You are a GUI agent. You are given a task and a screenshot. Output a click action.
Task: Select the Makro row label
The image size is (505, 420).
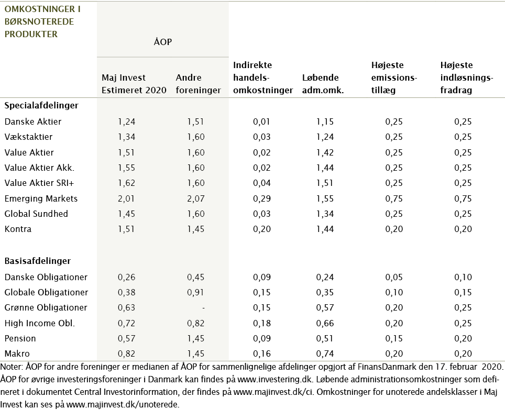point(18,353)
